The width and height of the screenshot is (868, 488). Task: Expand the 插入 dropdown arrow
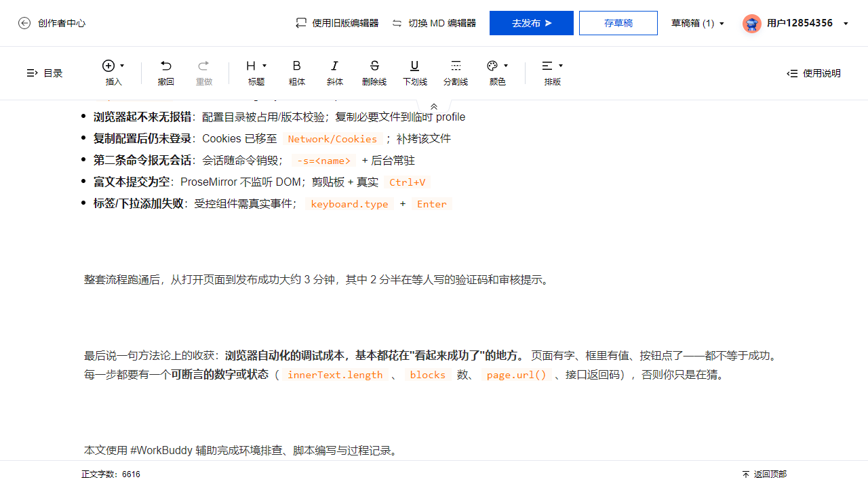pos(122,66)
